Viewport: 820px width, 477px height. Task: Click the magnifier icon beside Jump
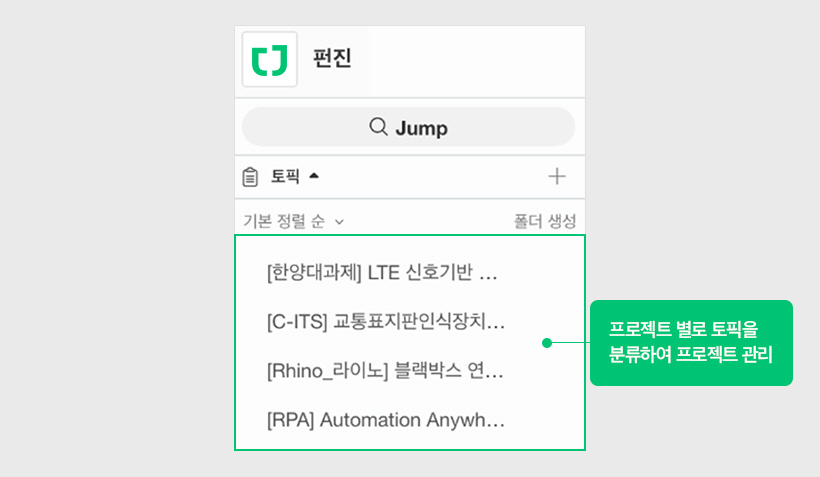point(378,127)
